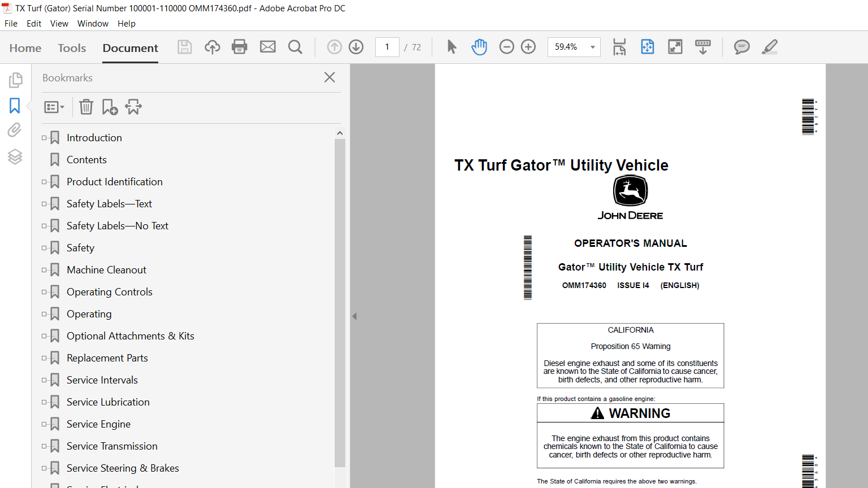Choose the Selection arrow tool

[452, 47]
